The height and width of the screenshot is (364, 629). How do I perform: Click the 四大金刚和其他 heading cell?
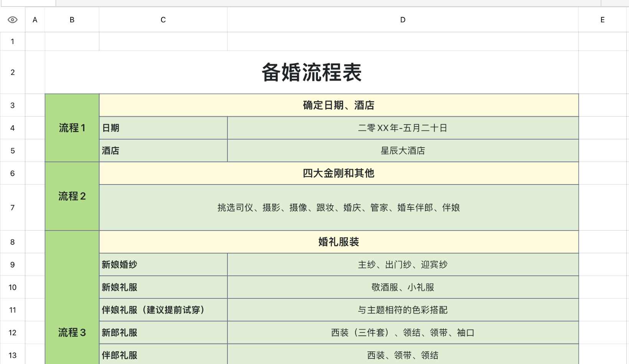click(x=339, y=173)
